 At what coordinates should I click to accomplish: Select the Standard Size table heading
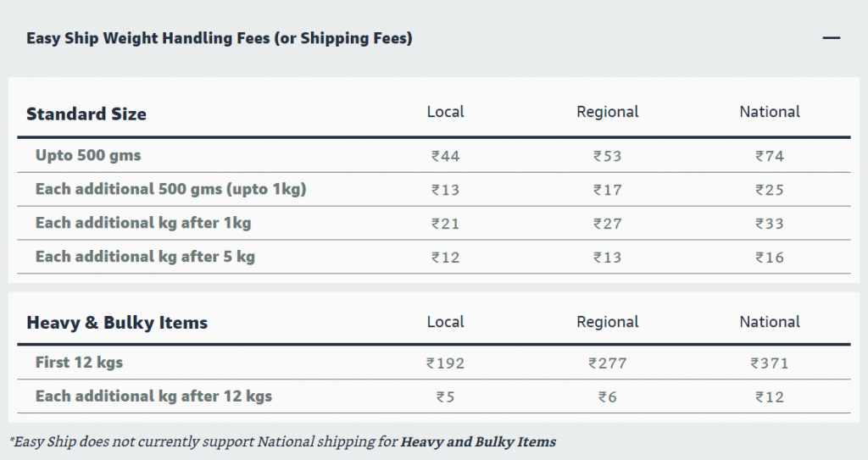86,114
